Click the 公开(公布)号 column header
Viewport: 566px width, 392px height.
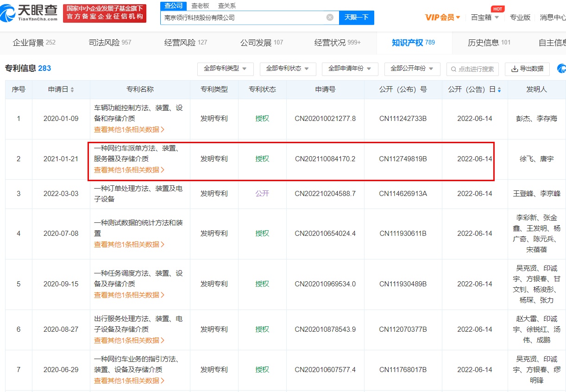(x=403, y=89)
